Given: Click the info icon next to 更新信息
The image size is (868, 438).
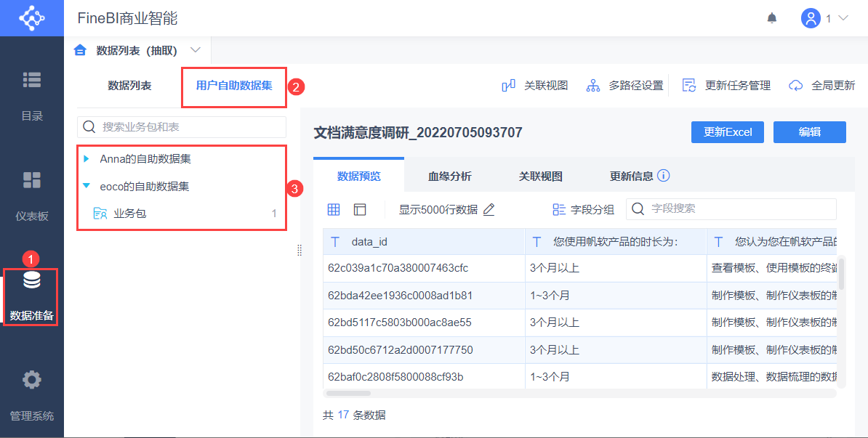Looking at the screenshot, I should (663, 176).
